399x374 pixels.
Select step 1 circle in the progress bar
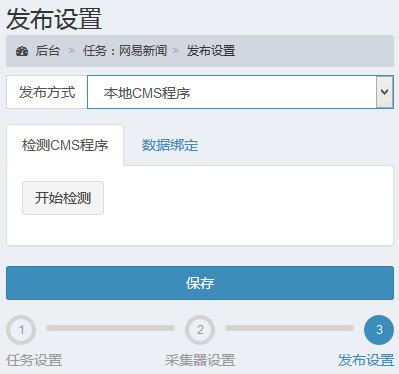pyautogui.click(x=21, y=330)
